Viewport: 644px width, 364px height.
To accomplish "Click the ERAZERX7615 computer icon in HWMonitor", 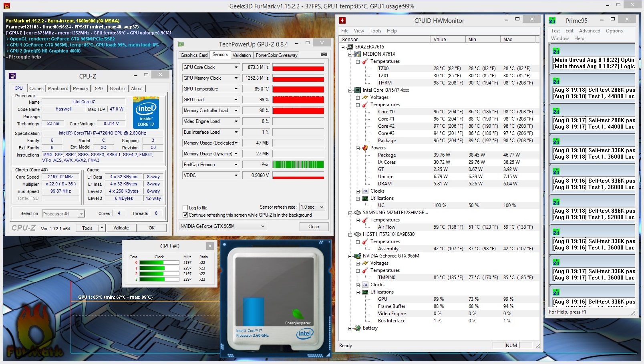I will (x=350, y=47).
